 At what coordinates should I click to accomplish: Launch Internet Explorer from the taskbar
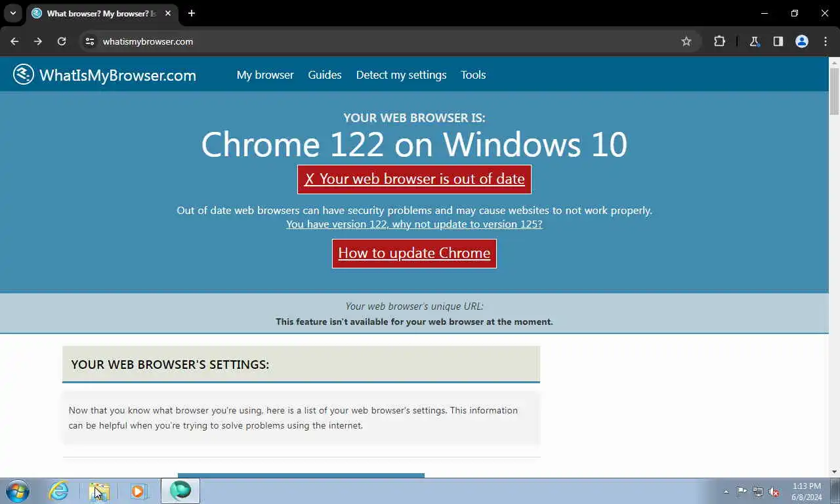[59, 491]
